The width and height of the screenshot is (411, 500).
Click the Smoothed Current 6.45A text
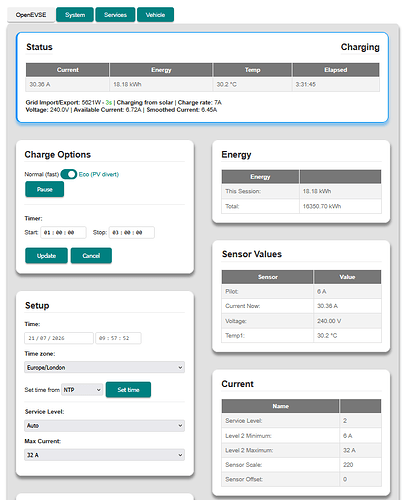click(182, 110)
